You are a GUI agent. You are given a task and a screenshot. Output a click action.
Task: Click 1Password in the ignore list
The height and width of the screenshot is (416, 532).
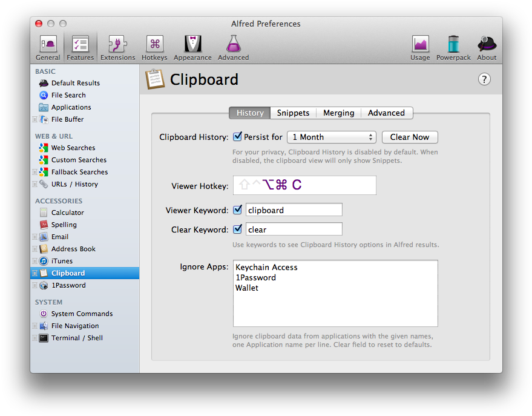(x=255, y=278)
